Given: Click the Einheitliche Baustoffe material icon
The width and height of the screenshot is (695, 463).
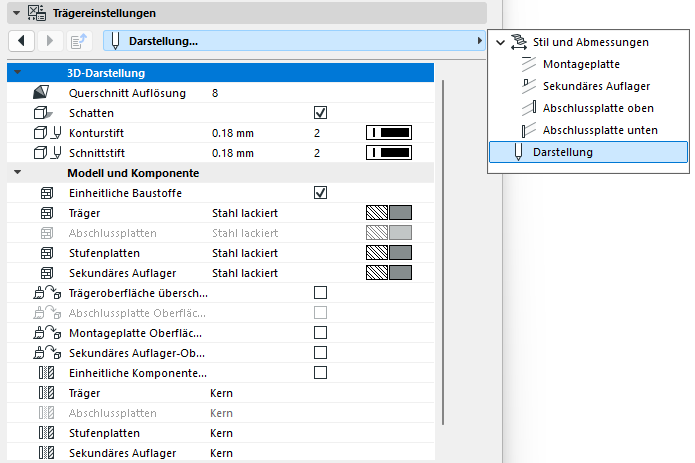Looking at the screenshot, I should click(x=47, y=193).
